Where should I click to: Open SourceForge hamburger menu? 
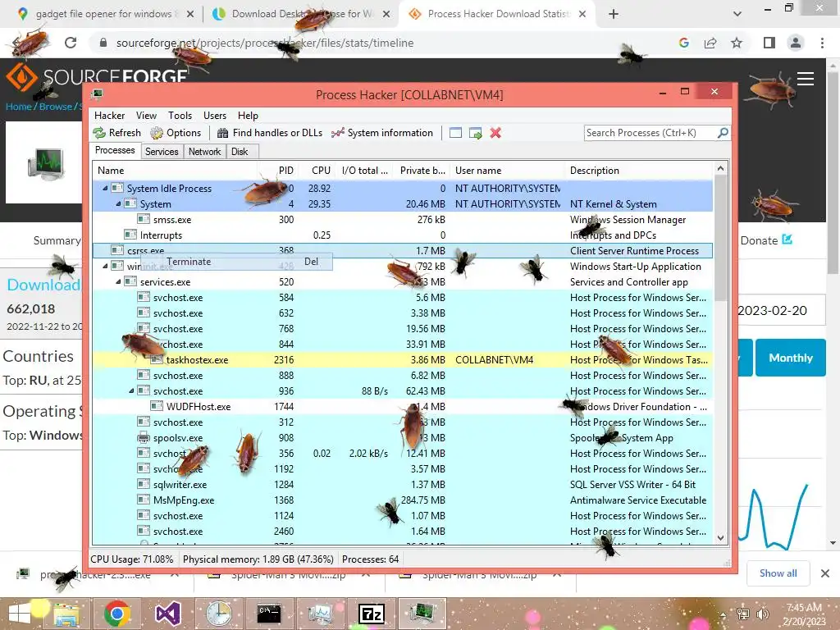pyautogui.click(x=806, y=79)
